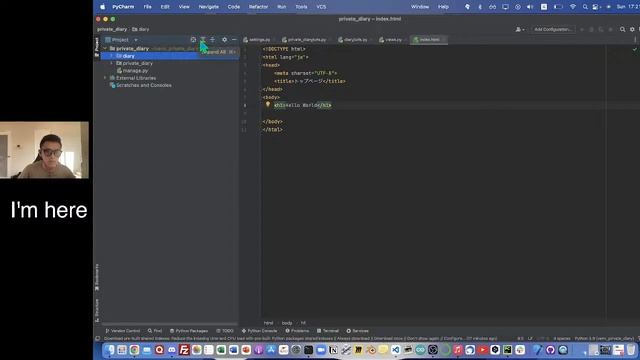Toggle the Bookmarks vertical sidebar tab

click(97, 277)
